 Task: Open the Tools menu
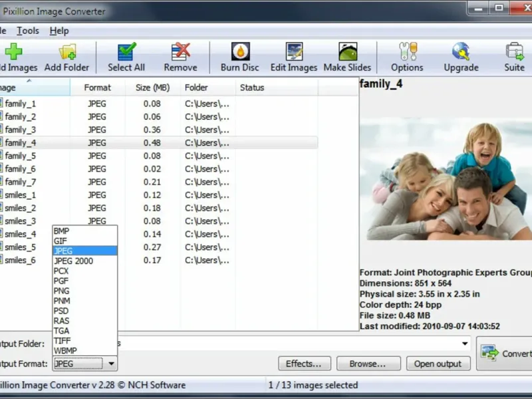point(28,31)
